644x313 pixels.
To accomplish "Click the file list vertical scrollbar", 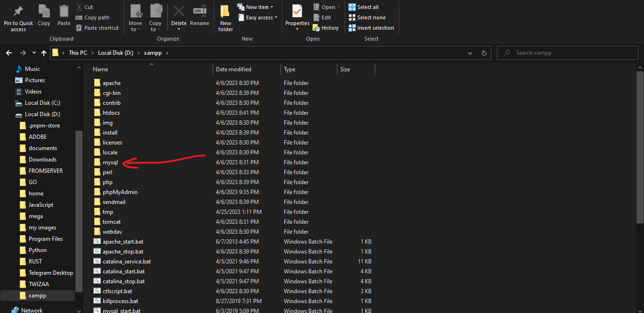I will 640,146.
